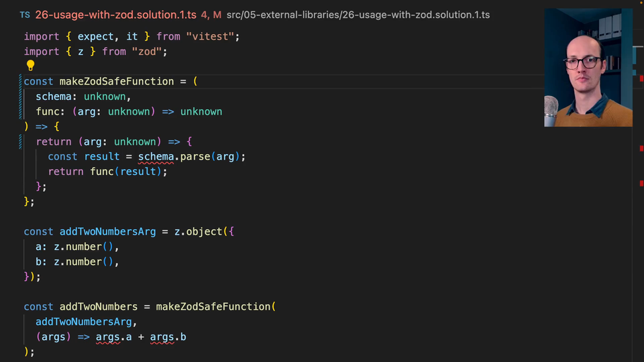Click the red-underlined schema in schema.parse
Viewport: 644px width, 362px height.
click(156, 156)
